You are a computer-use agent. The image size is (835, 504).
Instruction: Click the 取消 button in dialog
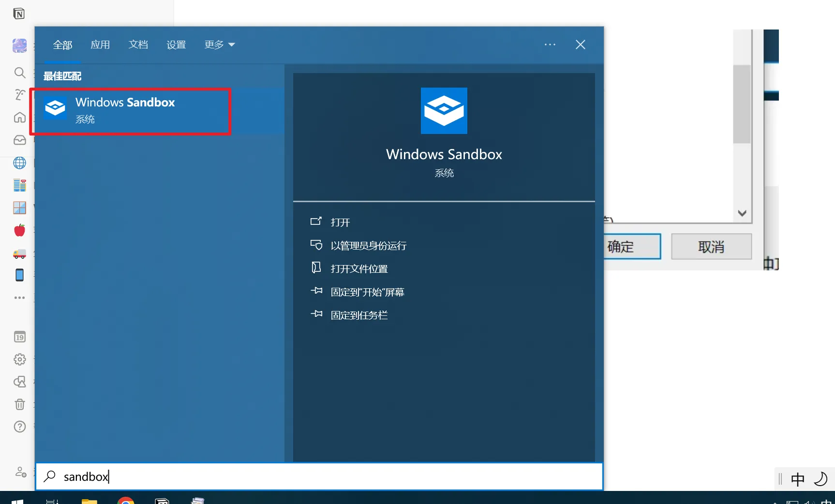(x=711, y=247)
